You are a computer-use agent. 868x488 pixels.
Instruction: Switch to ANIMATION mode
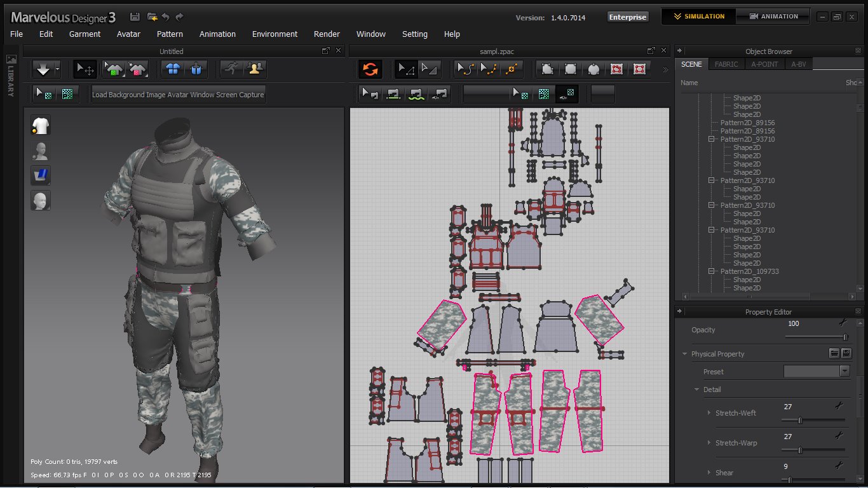click(773, 17)
